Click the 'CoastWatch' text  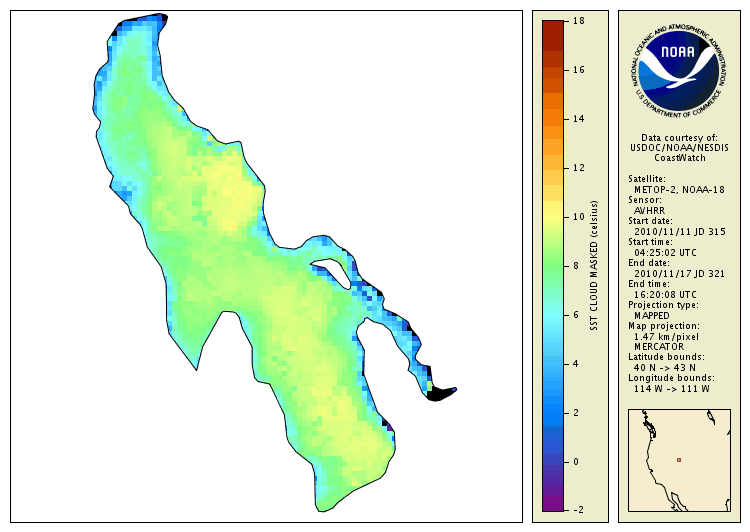point(680,158)
